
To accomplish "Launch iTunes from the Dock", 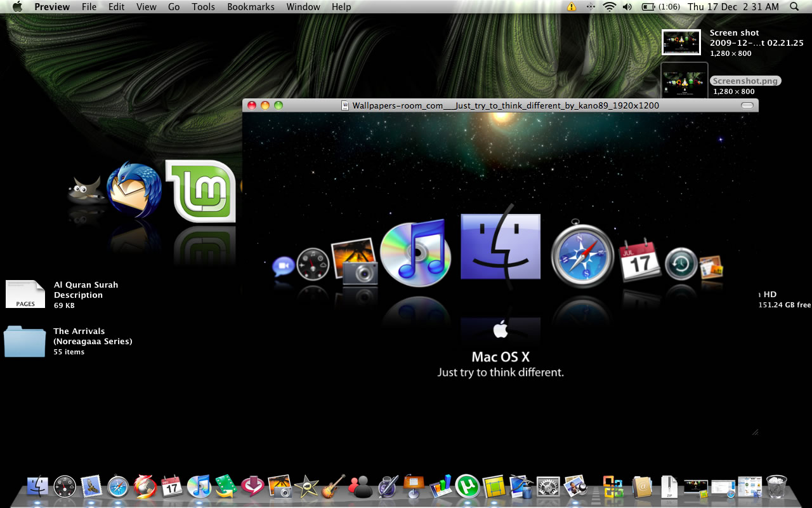I will coord(199,486).
